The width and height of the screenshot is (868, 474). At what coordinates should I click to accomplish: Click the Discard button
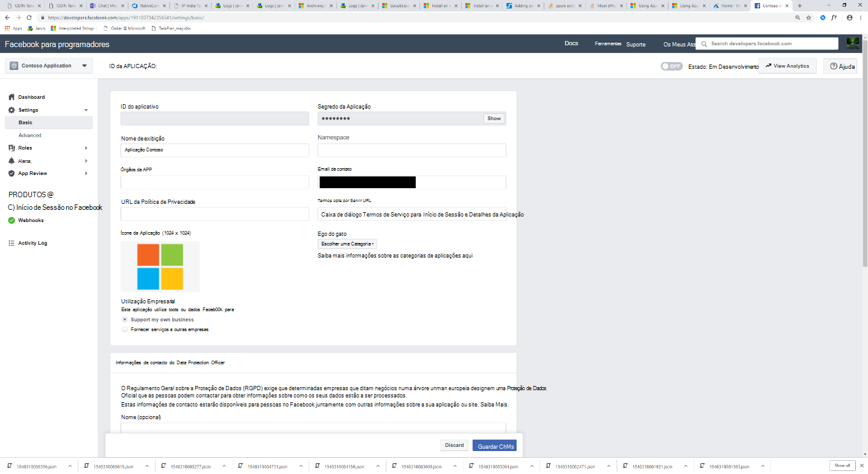point(454,445)
